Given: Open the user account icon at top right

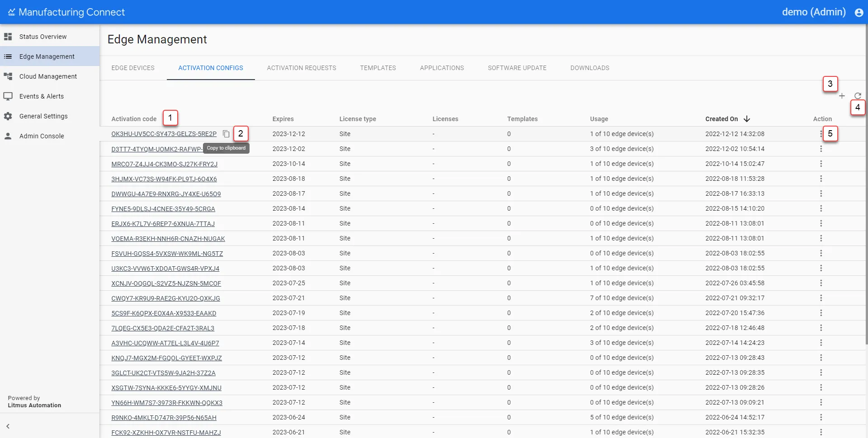Looking at the screenshot, I should coord(859,13).
